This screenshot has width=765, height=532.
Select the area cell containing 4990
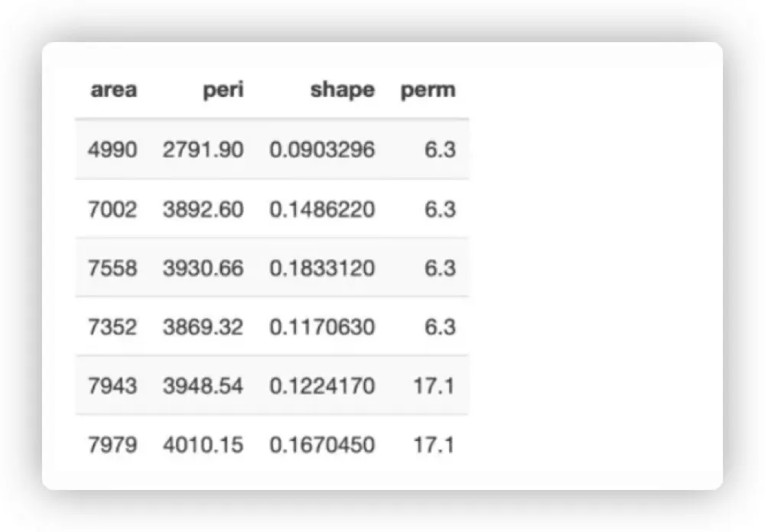tap(112, 150)
